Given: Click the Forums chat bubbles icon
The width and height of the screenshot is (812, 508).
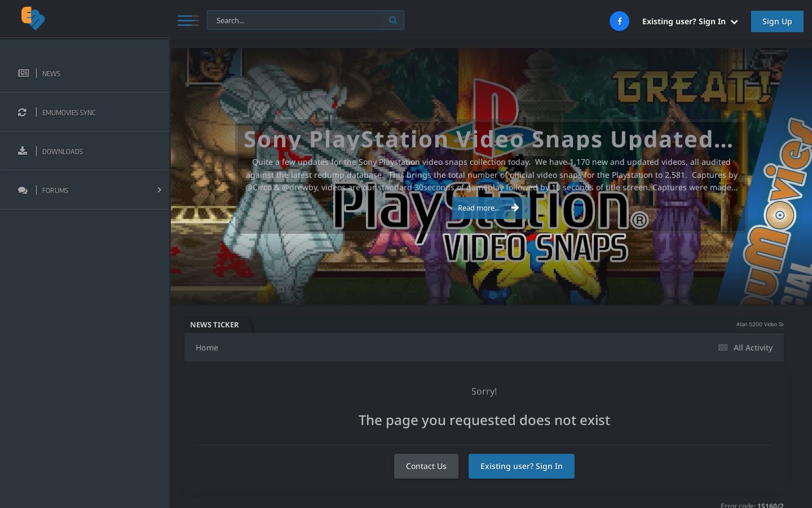Looking at the screenshot, I should pos(23,190).
